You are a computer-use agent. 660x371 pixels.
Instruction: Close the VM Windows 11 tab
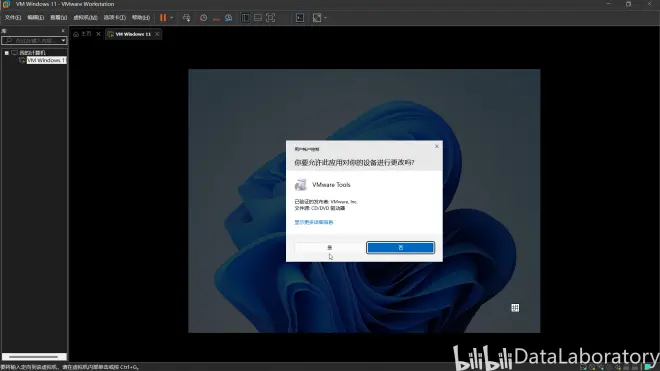point(157,34)
